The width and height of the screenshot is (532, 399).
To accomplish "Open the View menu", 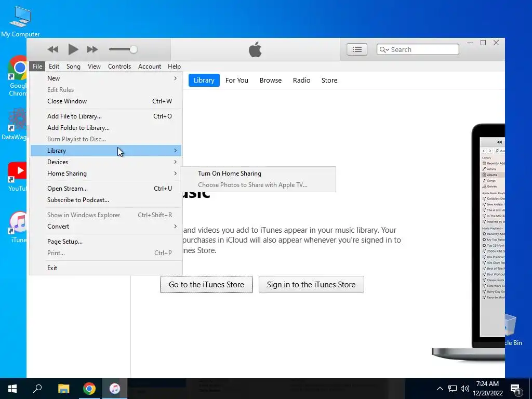I will 94,66.
